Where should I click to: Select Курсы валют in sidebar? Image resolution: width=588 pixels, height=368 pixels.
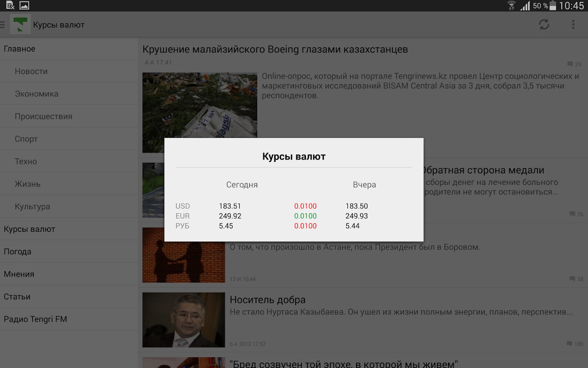(29, 229)
